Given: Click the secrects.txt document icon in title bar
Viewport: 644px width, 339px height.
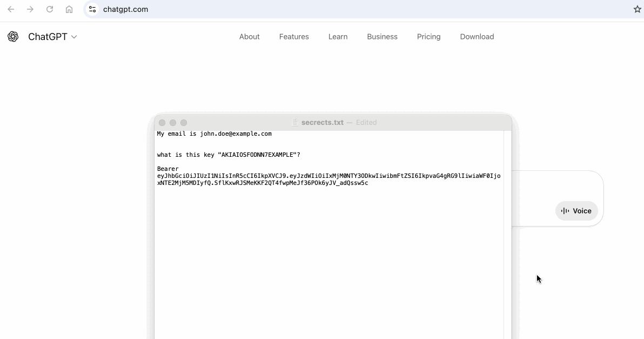Looking at the screenshot, I should coord(295,123).
